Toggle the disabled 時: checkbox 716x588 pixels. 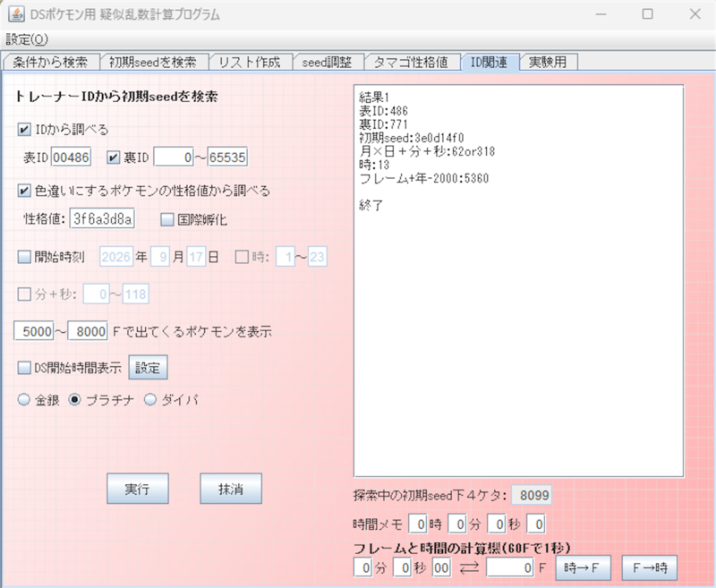(242, 257)
